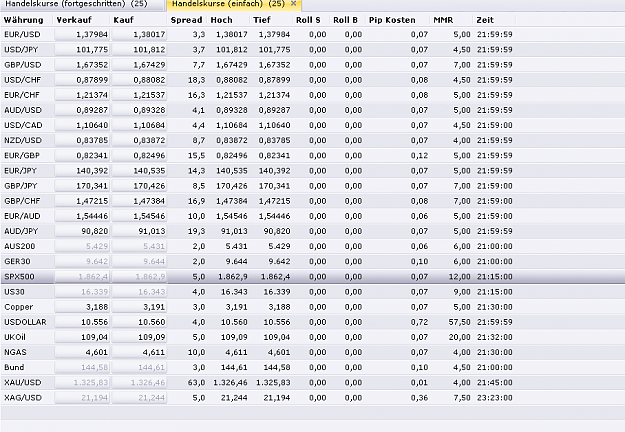Click AUD/JPY buy price 91,013
Screen dimensions: 625x432
[x=139, y=232]
